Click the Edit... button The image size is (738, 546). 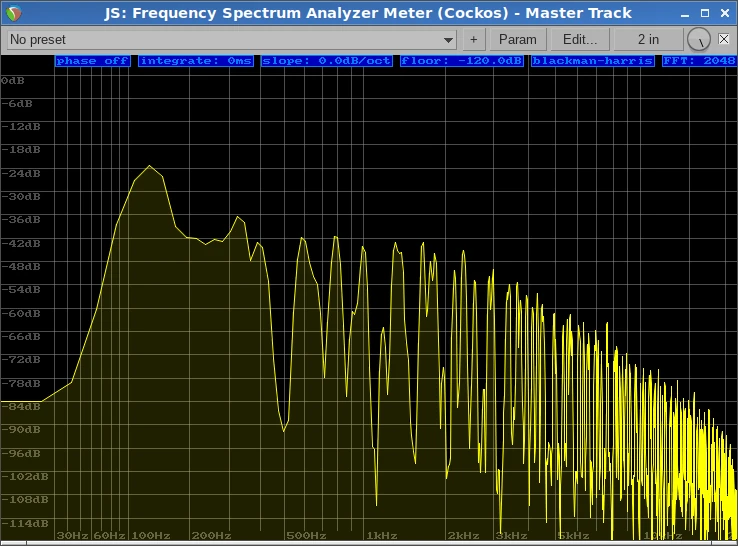pyautogui.click(x=579, y=40)
